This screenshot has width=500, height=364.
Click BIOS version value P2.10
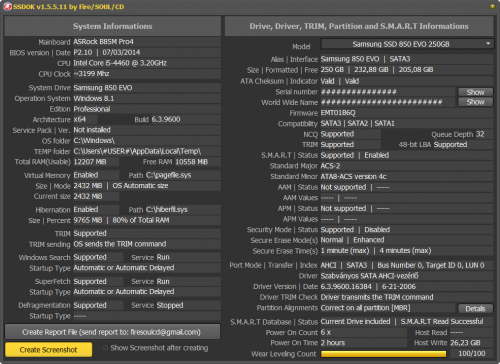tap(83, 52)
